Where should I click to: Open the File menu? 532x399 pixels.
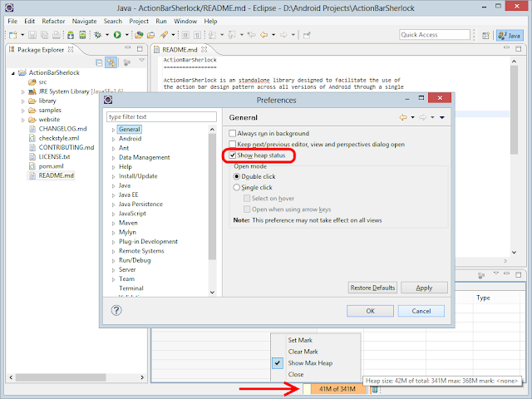12,21
